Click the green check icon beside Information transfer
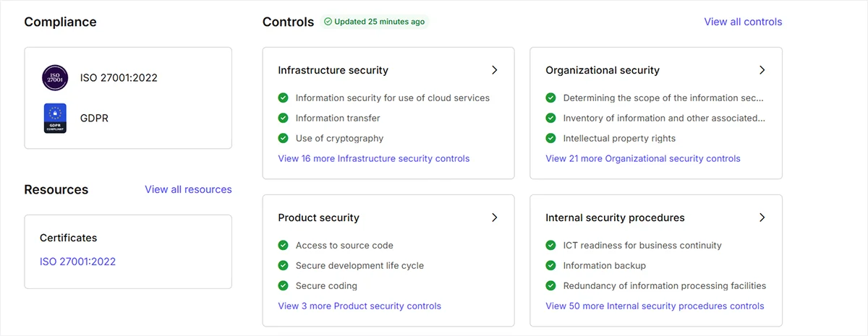This screenshot has height=336, width=868. tap(283, 118)
